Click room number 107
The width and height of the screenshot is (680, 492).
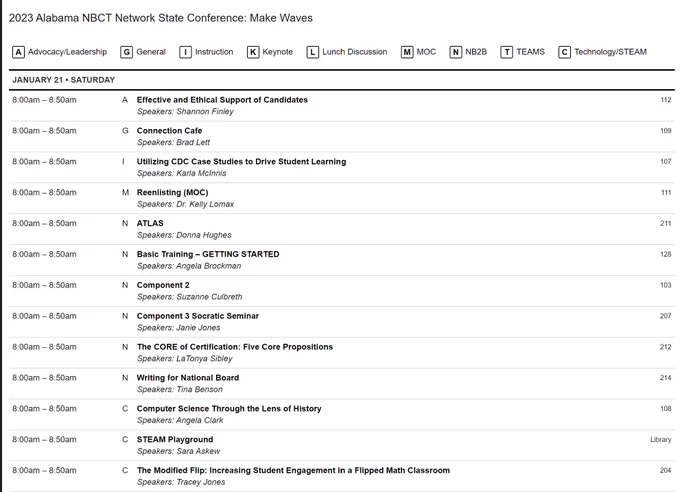click(x=666, y=161)
